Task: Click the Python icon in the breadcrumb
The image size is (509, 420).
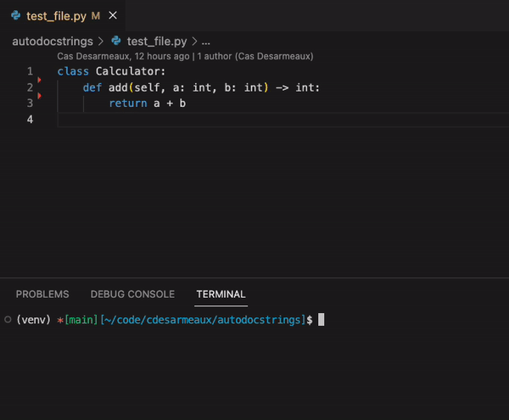Action: coord(116,41)
